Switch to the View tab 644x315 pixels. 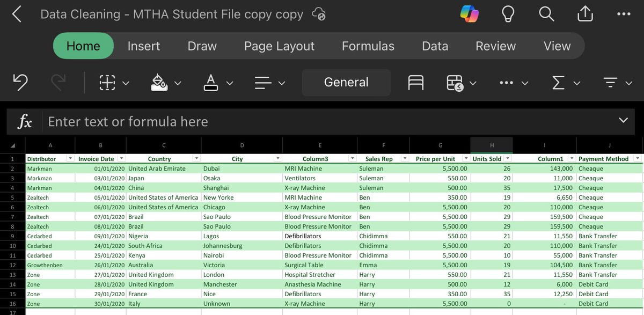pyautogui.click(x=557, y=46)
